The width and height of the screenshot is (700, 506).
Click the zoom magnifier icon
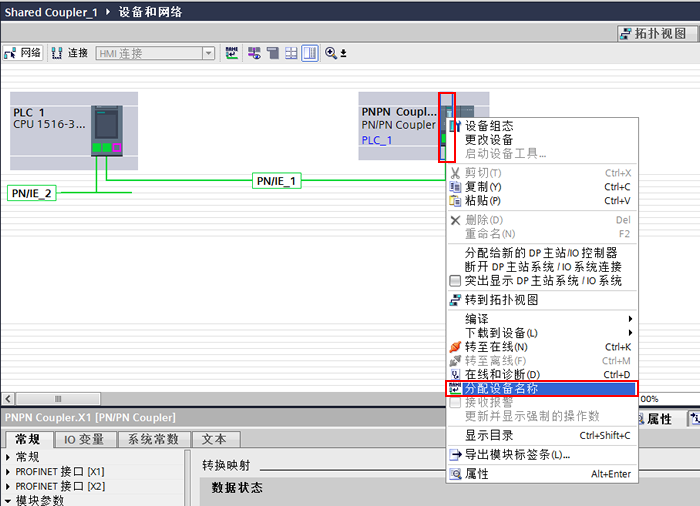(x=331, y=53)
